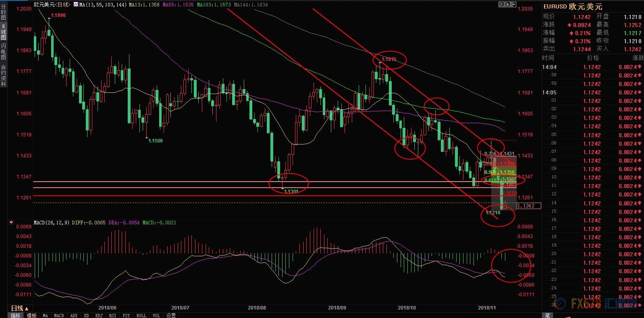Click the MA(13,55,103,144) parameters label
Image resolution: width=644 pixels, height=318 pixels.
[103, 4]
